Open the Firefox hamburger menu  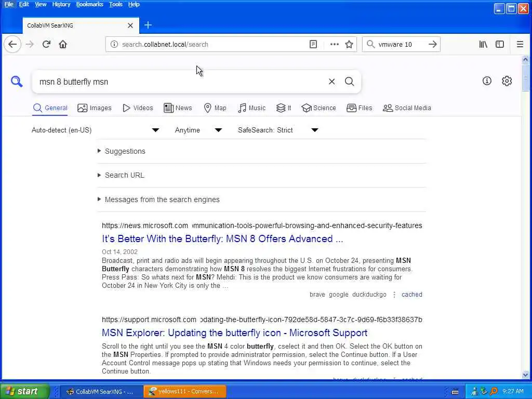click(520, 45)
